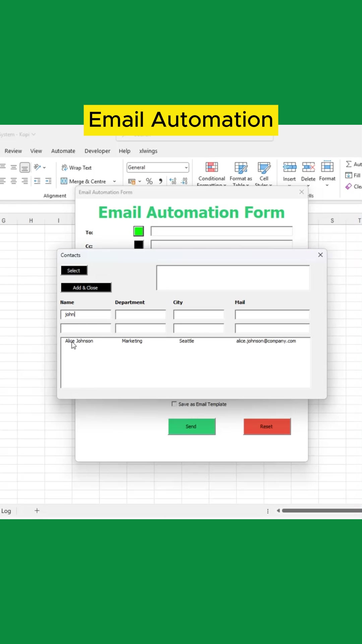Click the Clear eraser icon

pos(349,186)
